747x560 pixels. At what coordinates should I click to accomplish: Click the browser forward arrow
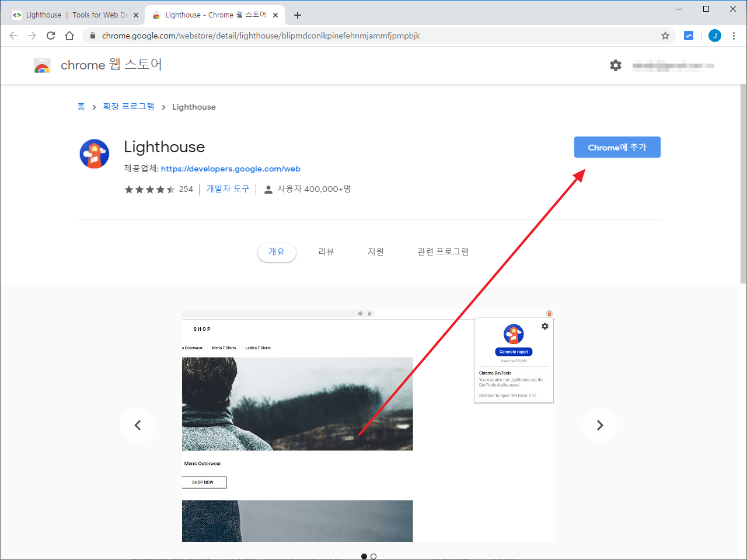tap(32, 36)
